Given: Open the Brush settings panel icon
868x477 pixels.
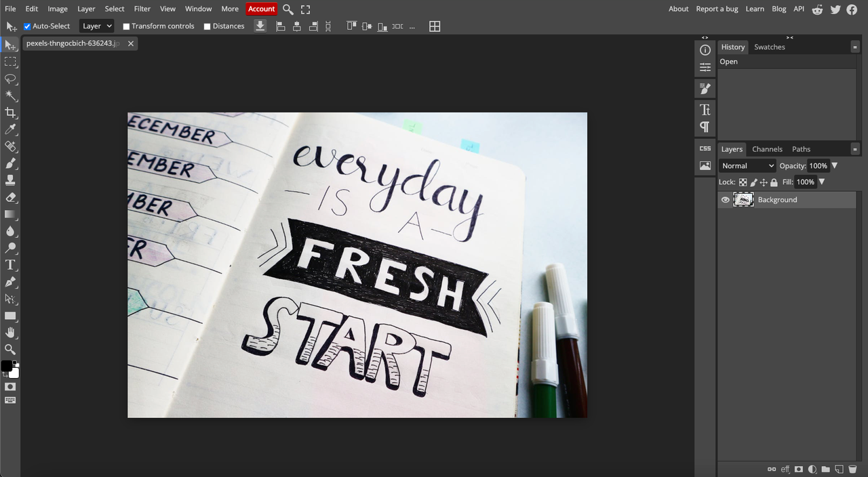Looking at the screenshot, I should point(705,89).
